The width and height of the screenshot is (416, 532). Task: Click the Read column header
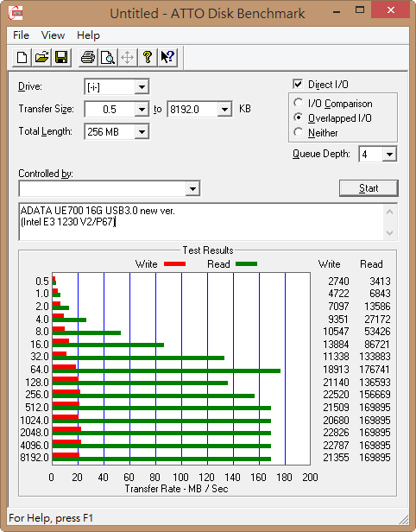(371, 264)
